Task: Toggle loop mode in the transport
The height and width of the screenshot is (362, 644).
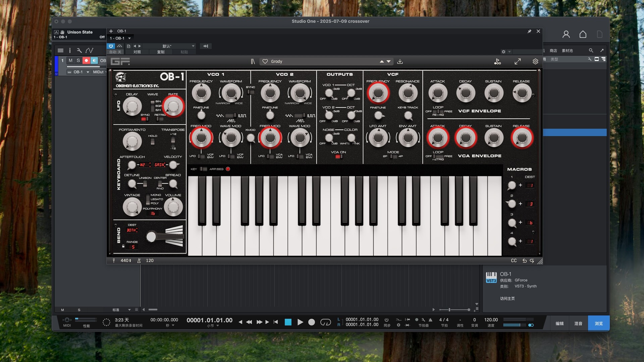Action: [x=325, y=322]
